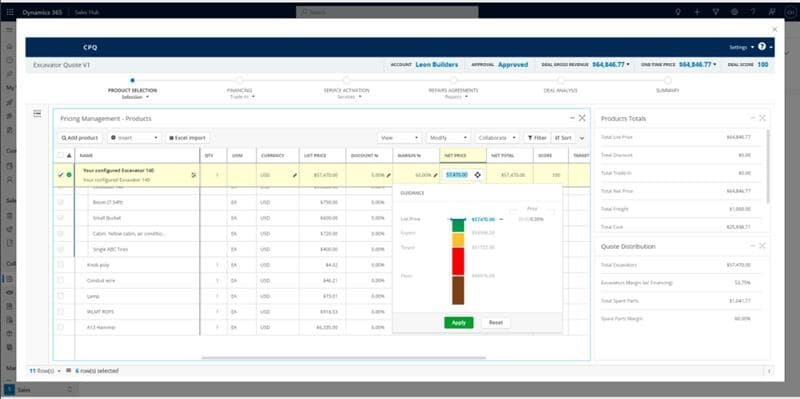Click the Sort button
800x399 pixels.
click(563, 138)
